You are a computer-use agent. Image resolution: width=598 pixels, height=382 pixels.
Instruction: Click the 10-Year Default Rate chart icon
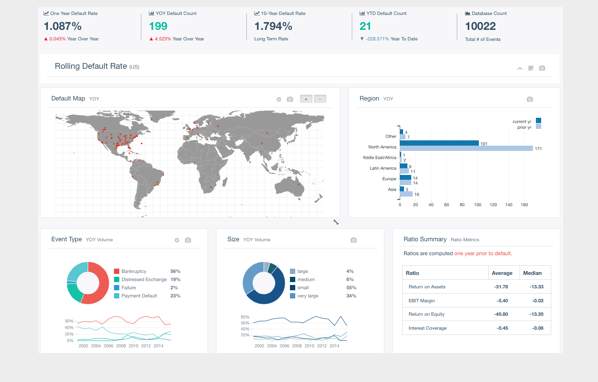coord(257,13)
